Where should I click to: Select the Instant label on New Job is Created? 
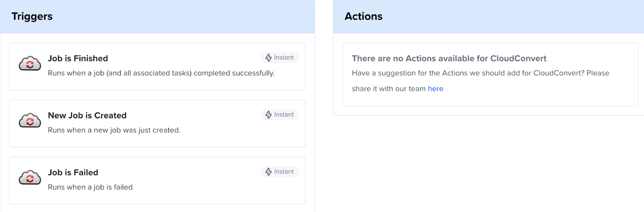[x=284, y=115]
